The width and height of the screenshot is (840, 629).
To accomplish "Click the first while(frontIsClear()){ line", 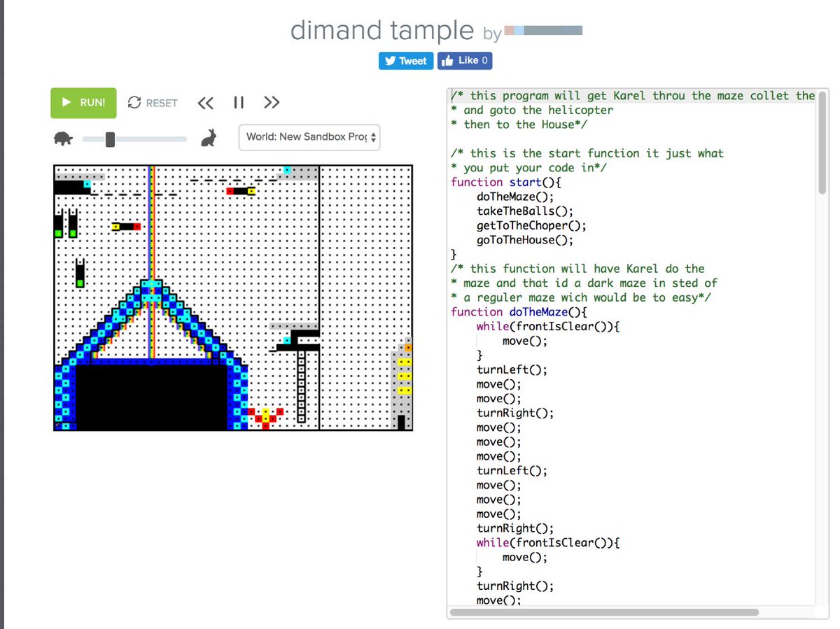I will click(548, 326).
